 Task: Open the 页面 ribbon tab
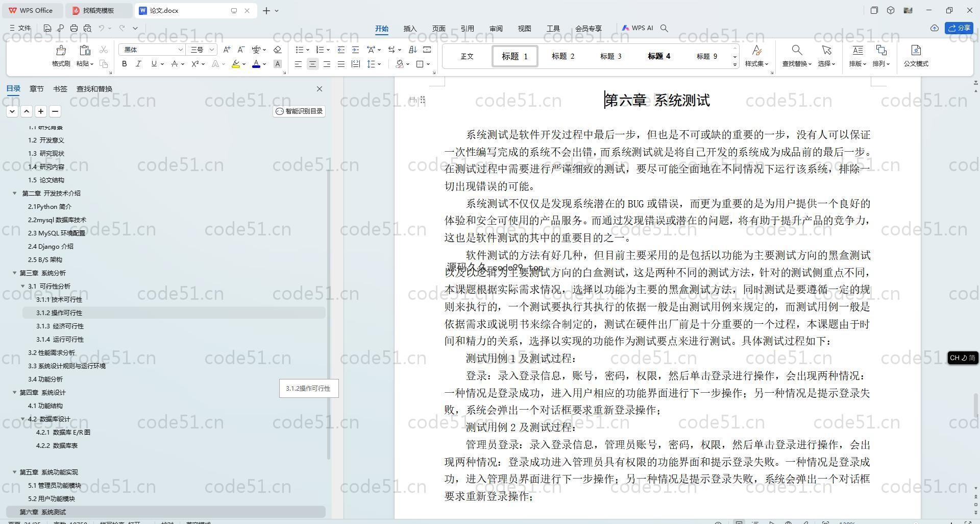click(438, 29)
